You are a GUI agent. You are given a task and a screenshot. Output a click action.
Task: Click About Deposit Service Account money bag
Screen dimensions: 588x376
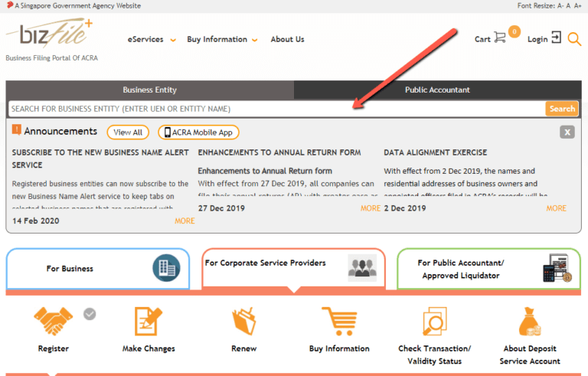530,322
